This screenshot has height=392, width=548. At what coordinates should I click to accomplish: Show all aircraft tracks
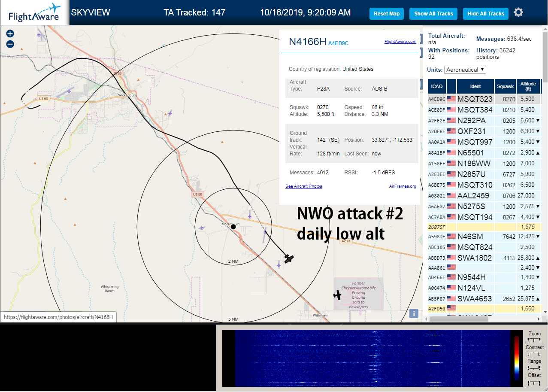(x=433, y=14)
